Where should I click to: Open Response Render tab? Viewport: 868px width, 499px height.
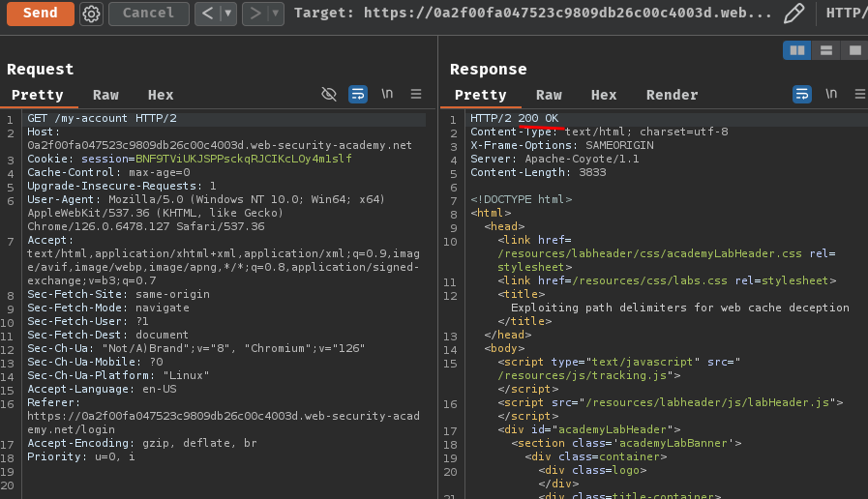672,95
